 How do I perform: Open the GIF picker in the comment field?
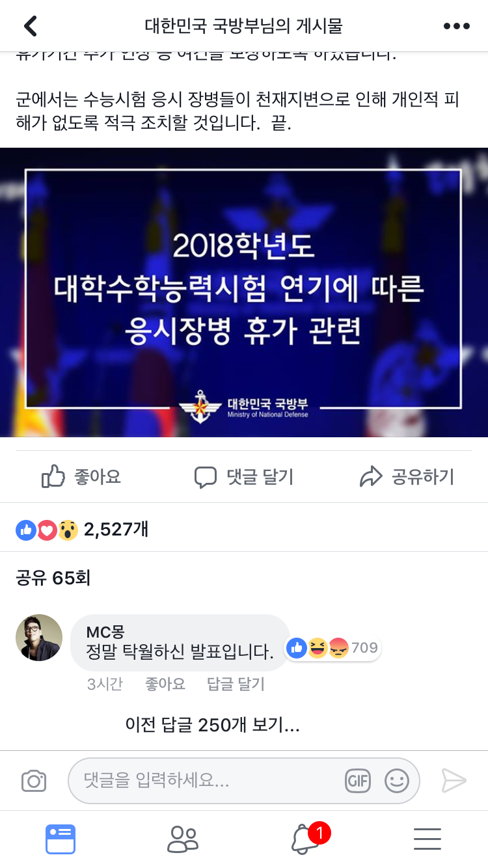(x=358, y=781)
